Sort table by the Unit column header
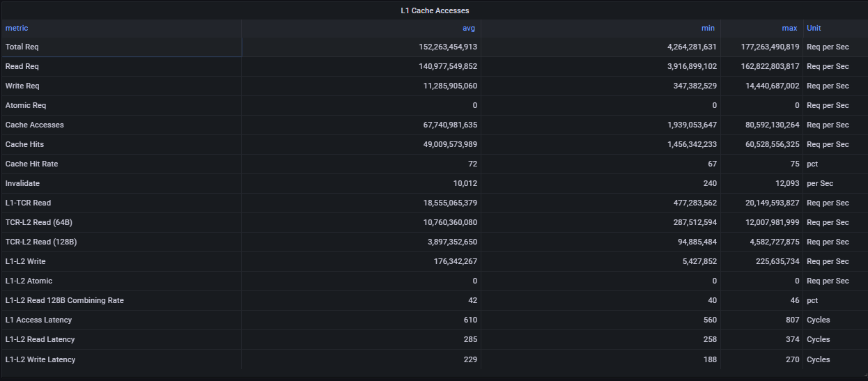The width and height of the screenshot is (868, 381). tap(814, 28)
